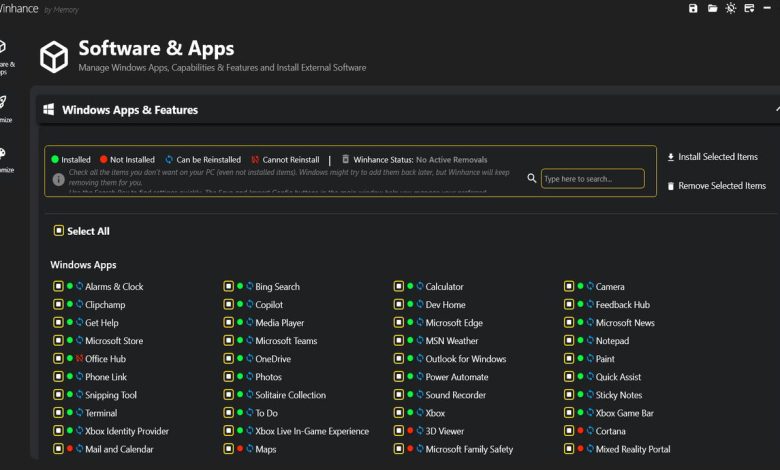Click the trash icon beside Winhance Status
This screenshot has width=780, height=470.
345,159
